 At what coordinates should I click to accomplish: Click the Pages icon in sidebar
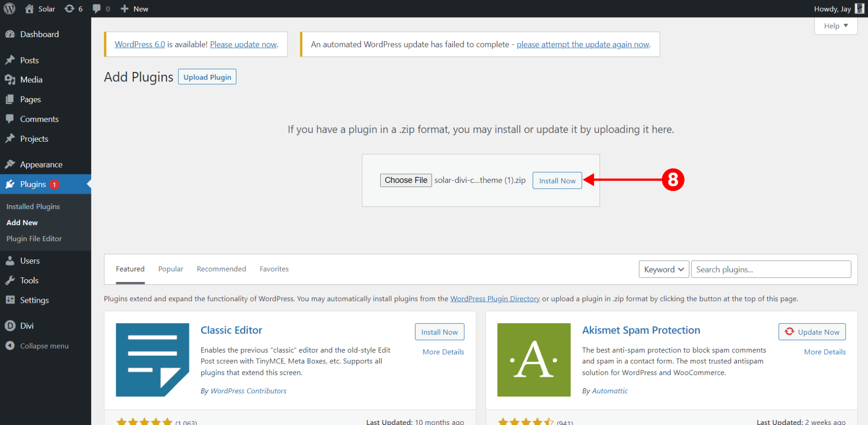10,99
